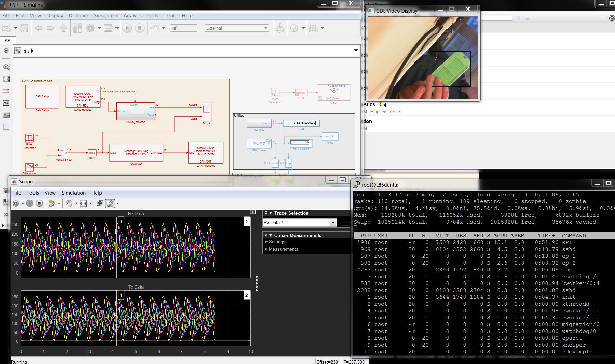
Task: Open Data Inspector dropdown arrow
Action: 164,28
